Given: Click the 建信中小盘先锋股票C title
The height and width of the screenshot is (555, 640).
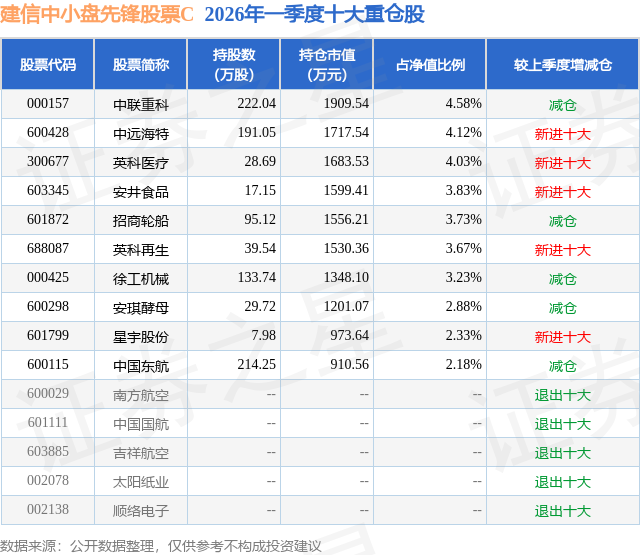Looking at the screenshot, I should [97, 14].
